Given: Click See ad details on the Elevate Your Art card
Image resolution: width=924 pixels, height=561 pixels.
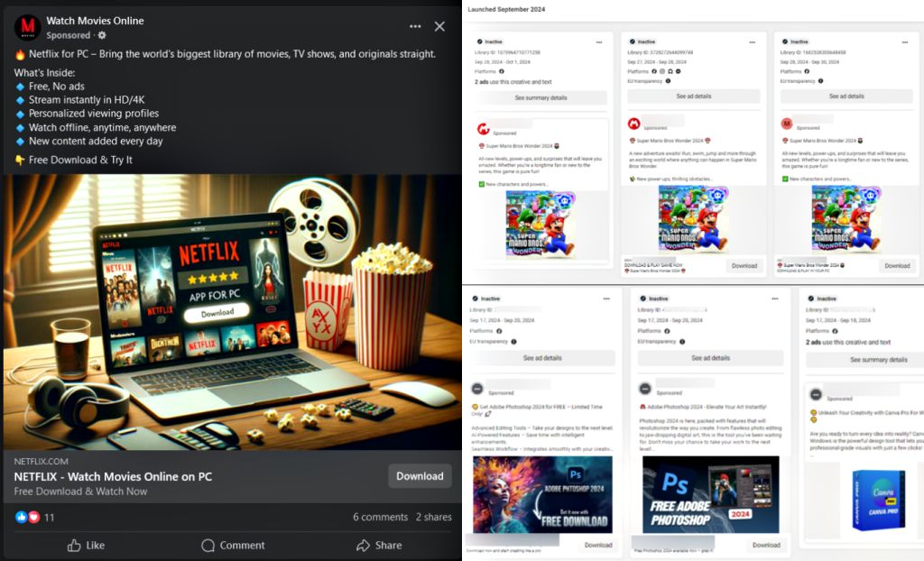Looking at the screenshot, I should [x=710, y=358].
